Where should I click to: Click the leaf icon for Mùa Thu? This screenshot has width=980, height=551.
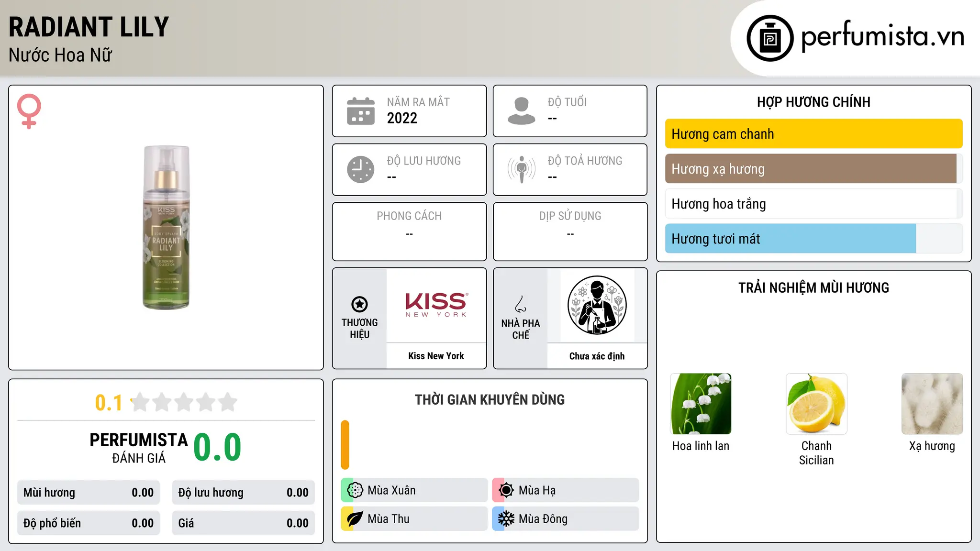tap(355, 519)
